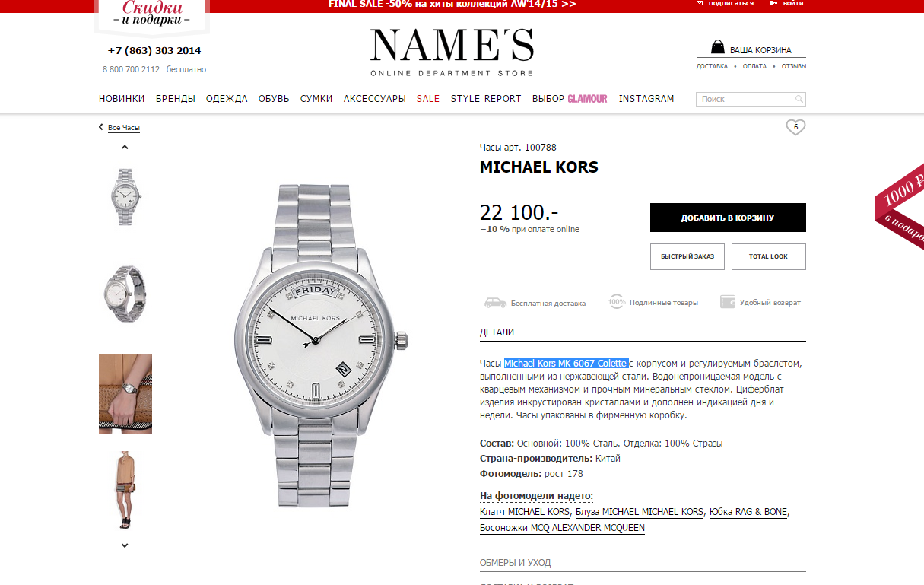Open the TOTAL LOOK button

pos(768,256)
